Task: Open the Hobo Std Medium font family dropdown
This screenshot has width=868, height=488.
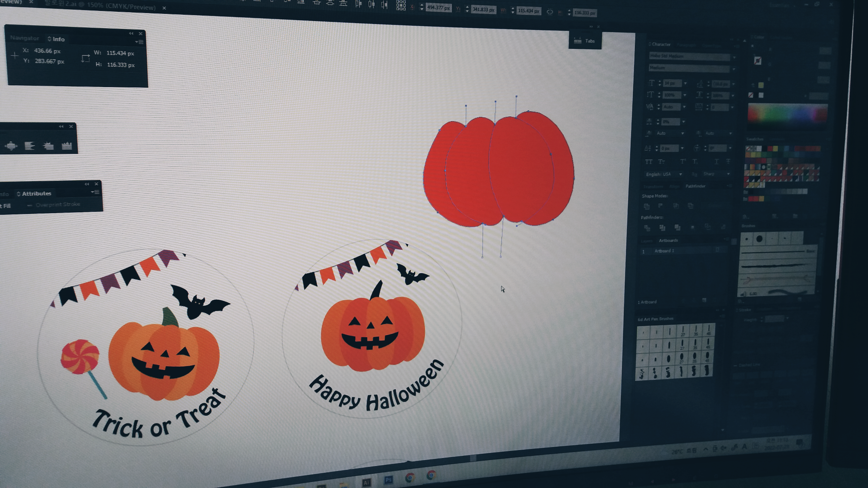Action: point(734,57)
